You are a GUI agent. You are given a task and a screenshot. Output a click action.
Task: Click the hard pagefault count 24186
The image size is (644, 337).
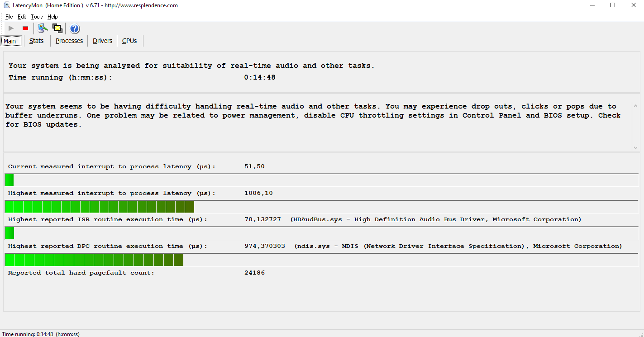pyautogui.click(x=254, y=273)
